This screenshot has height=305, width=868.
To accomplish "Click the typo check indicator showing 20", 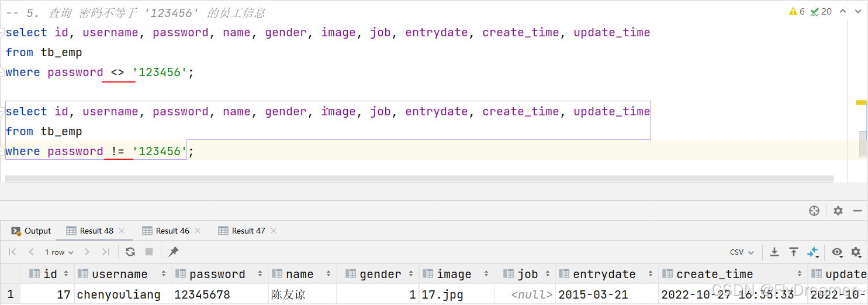I will coord(821,11).
